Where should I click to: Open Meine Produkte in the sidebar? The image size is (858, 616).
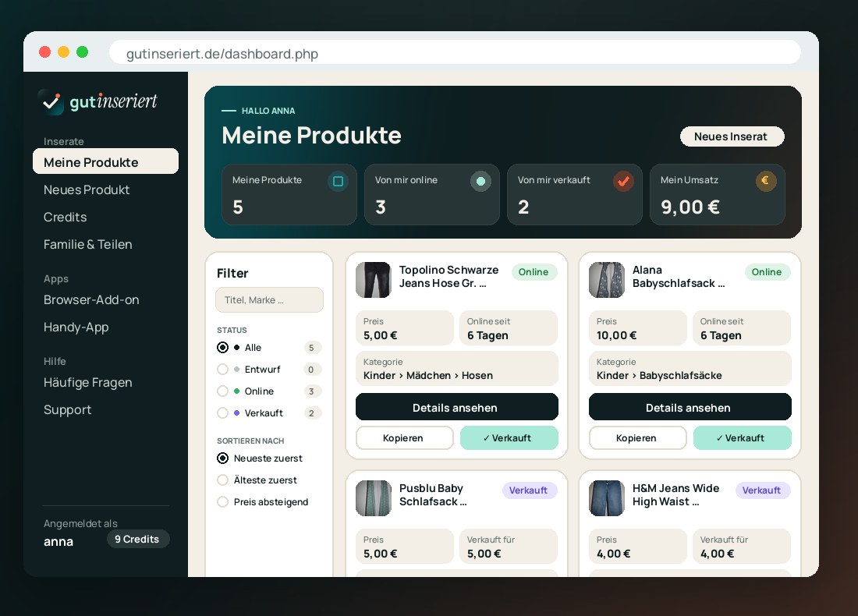coord(105,162)
